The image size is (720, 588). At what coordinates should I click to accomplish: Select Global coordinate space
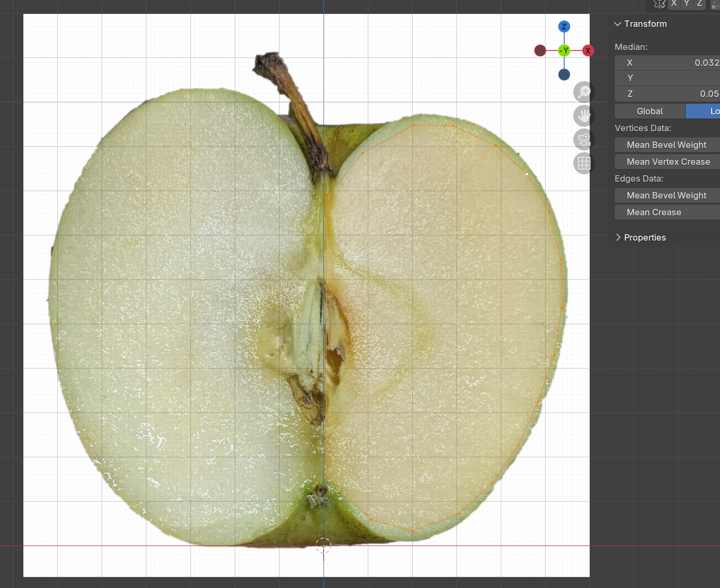(x=650, y=111)
